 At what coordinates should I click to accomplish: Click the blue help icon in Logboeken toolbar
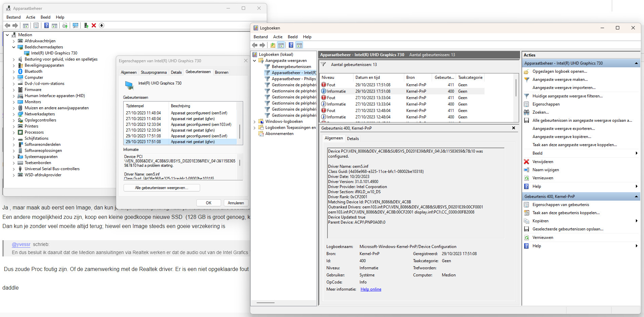(291, 45)
